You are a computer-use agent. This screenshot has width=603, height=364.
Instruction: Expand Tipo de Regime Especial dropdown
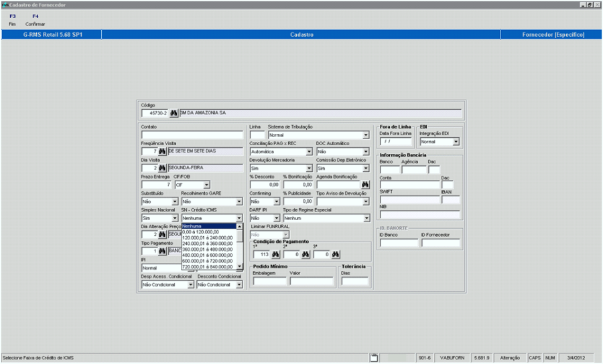click(366, 218)
